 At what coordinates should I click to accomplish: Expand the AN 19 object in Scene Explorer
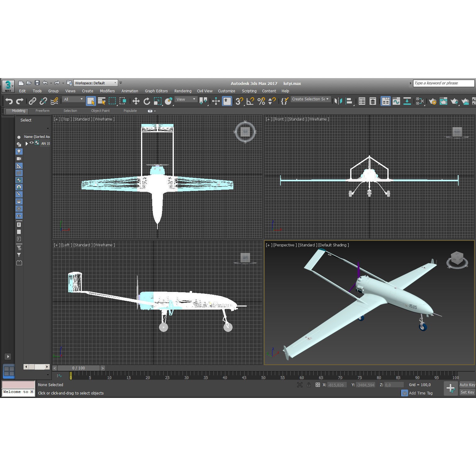(26, 143)
